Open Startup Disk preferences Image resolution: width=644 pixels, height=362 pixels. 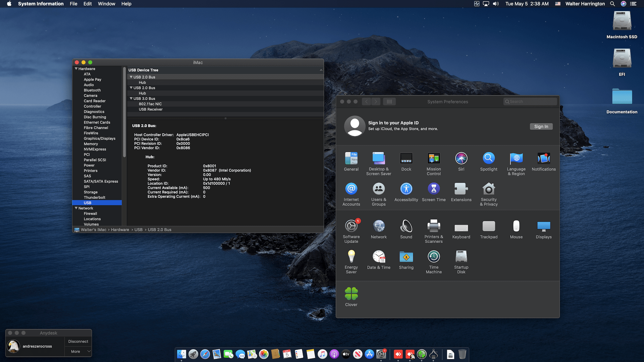coord(461,262)
